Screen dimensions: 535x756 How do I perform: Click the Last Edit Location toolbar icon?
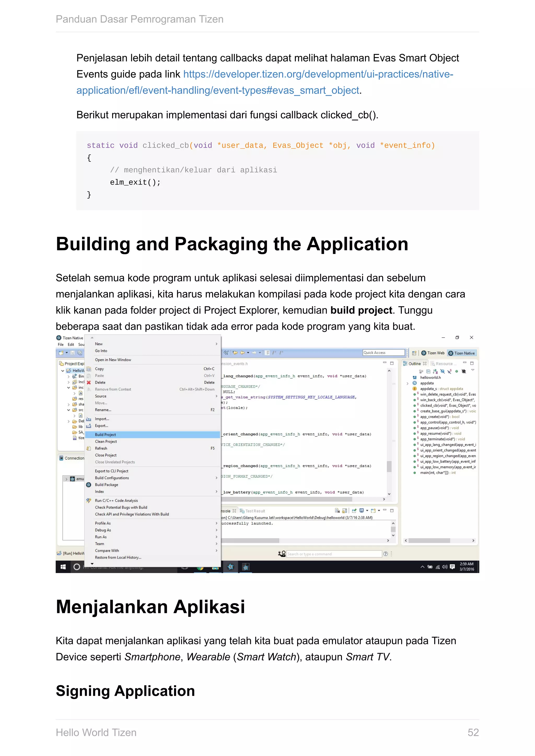click(x=235, y=353)
